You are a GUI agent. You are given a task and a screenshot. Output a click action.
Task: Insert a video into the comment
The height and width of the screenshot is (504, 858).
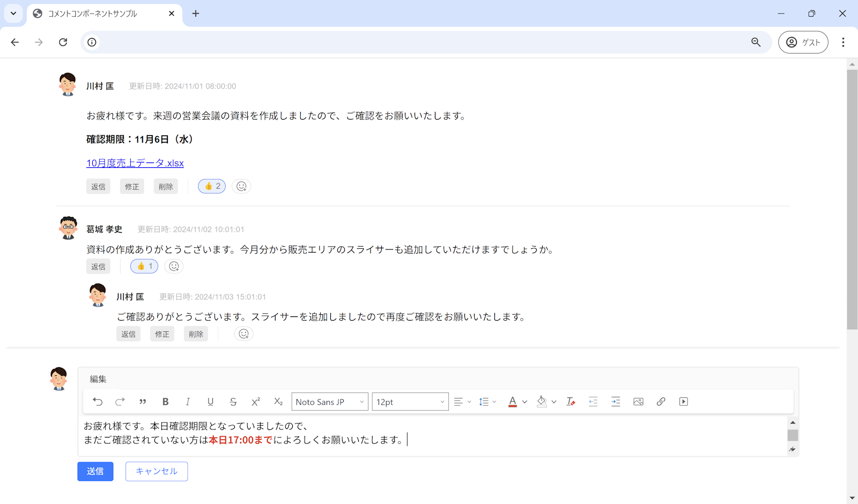683,401
